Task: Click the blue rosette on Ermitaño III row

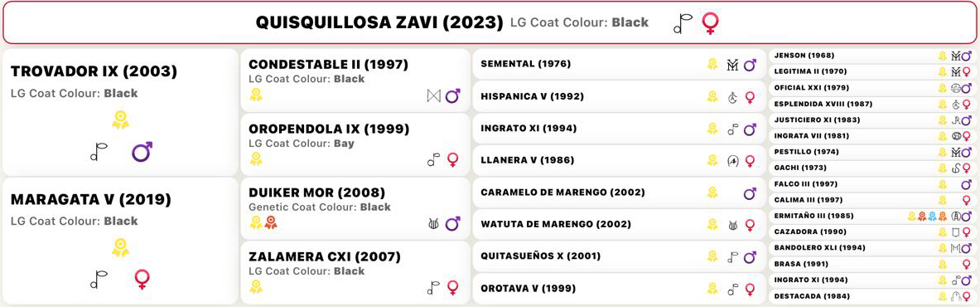Action: (x=932, y=217)
